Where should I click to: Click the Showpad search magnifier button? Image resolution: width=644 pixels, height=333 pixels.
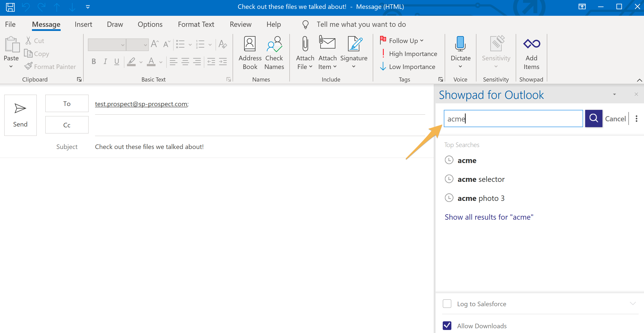coord(593,118)
